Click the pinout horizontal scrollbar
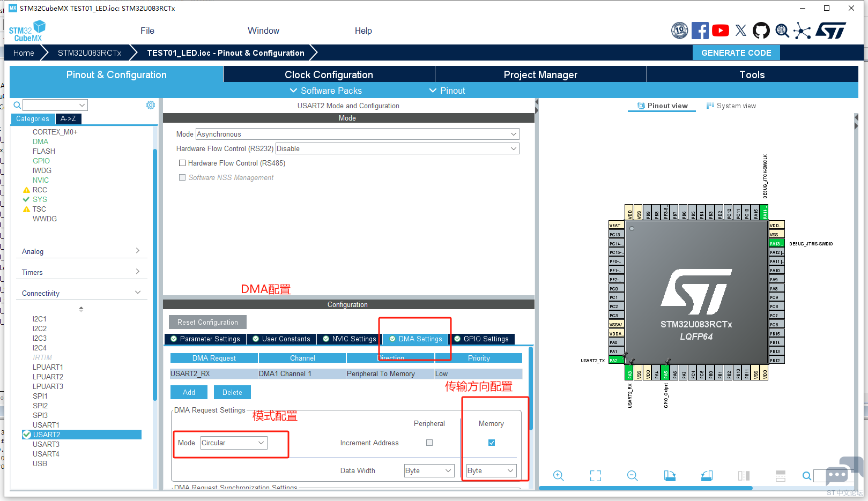The width and height of the screenshot is (868, 501). click(x=646, y=488)
